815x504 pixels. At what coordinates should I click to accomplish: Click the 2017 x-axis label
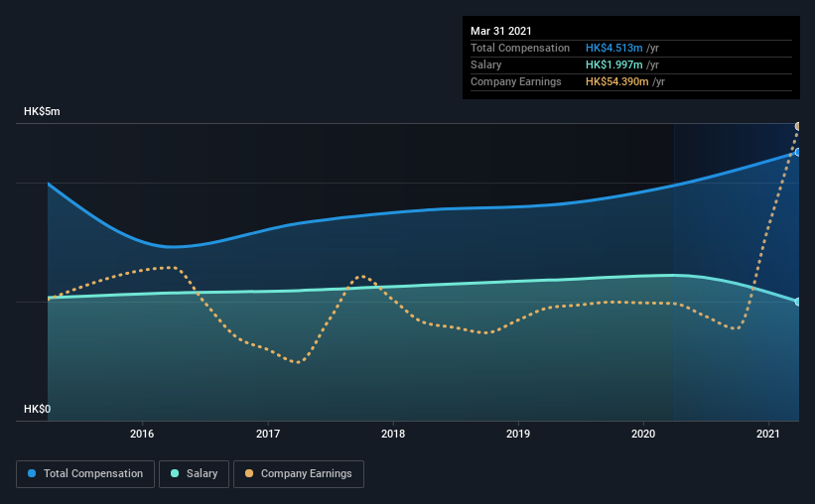[x=268, y=434]
